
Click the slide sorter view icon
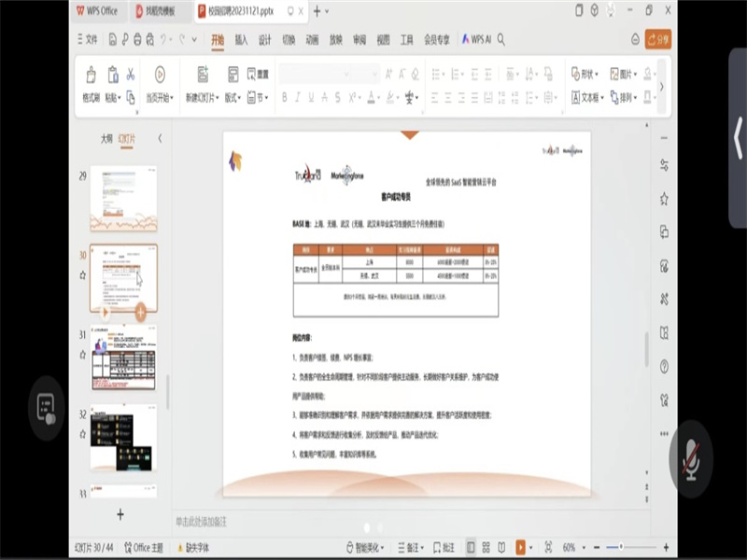pos(487,547)
